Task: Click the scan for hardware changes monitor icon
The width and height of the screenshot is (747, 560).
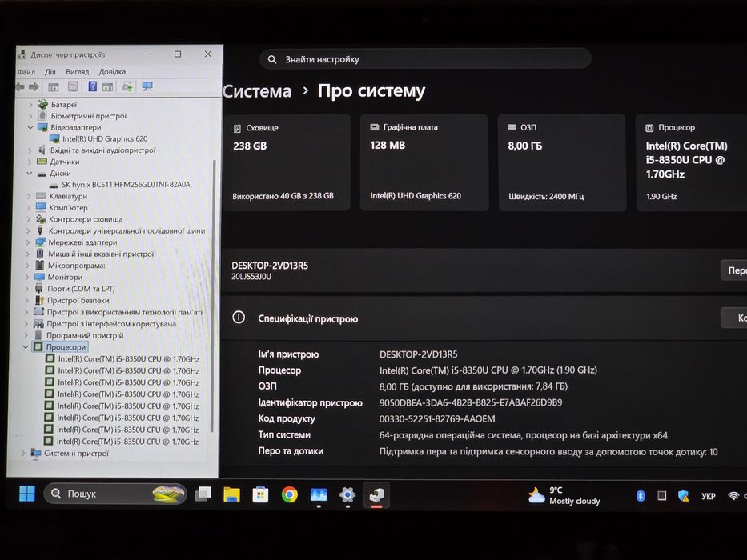Action: point(147,86)
